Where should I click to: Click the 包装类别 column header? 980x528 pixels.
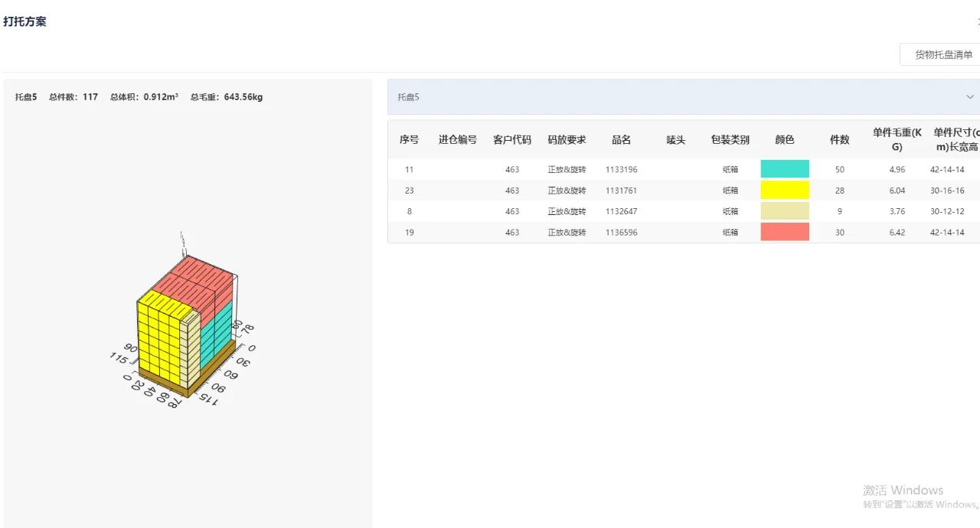pyautogui.click(x=730, y=140)
